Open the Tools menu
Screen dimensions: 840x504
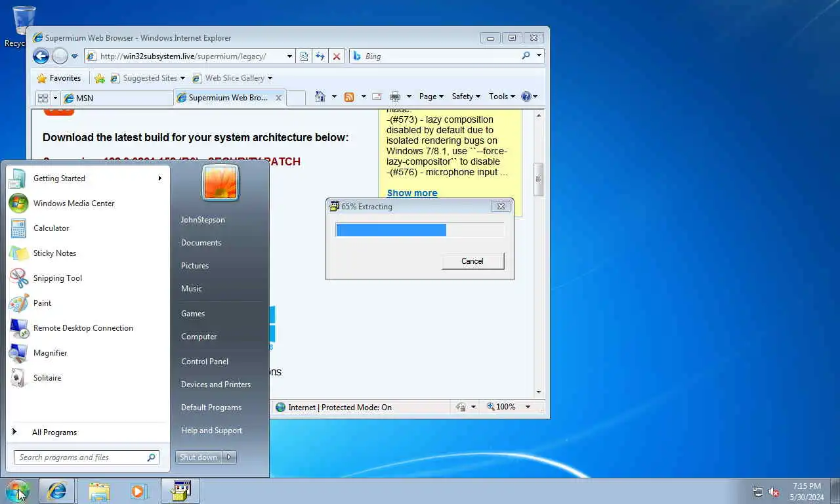(x=502, y=96)
